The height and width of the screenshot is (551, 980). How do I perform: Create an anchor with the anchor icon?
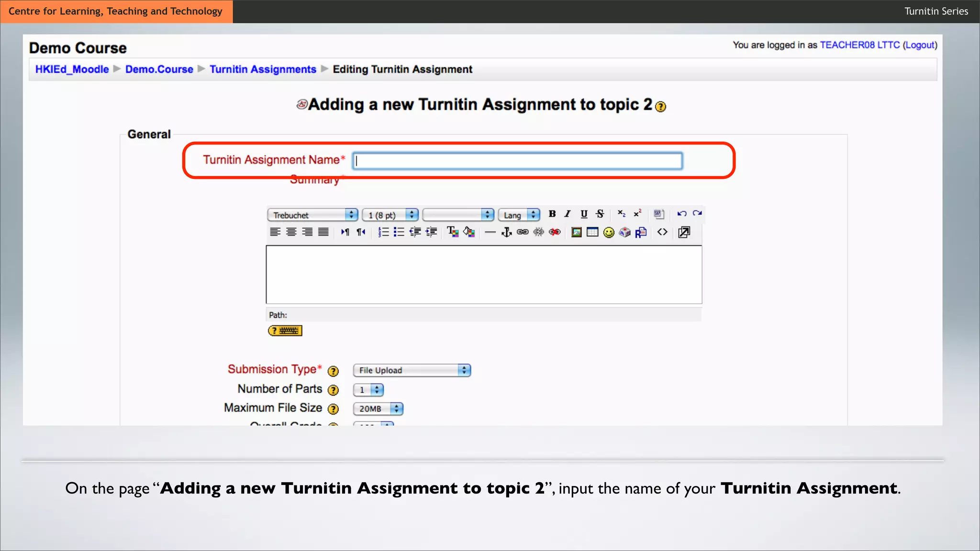506,232
